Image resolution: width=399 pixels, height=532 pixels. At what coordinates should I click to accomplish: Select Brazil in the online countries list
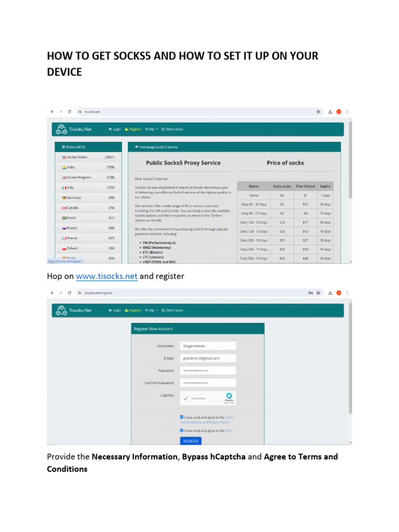88,218
